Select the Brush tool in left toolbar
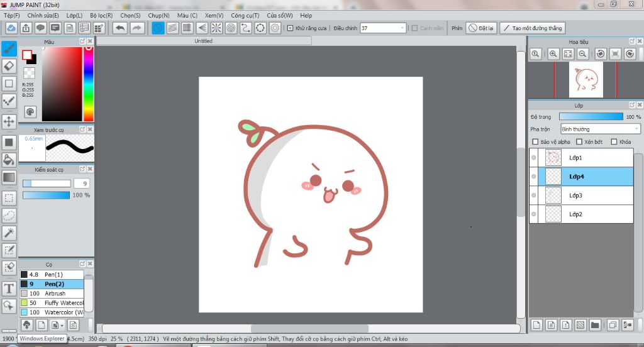Image resolution: width=644 pixels, height=347 pixels. 9,48
